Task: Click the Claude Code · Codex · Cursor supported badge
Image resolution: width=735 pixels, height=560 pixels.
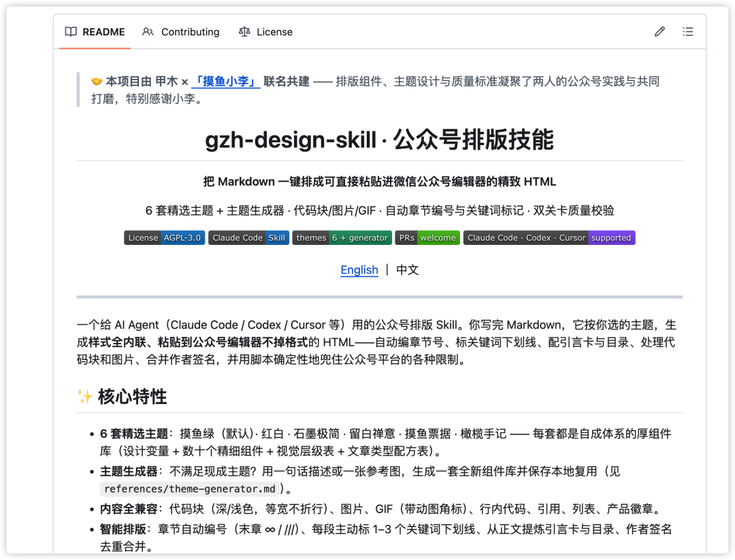Action: [x=549, y=237]
